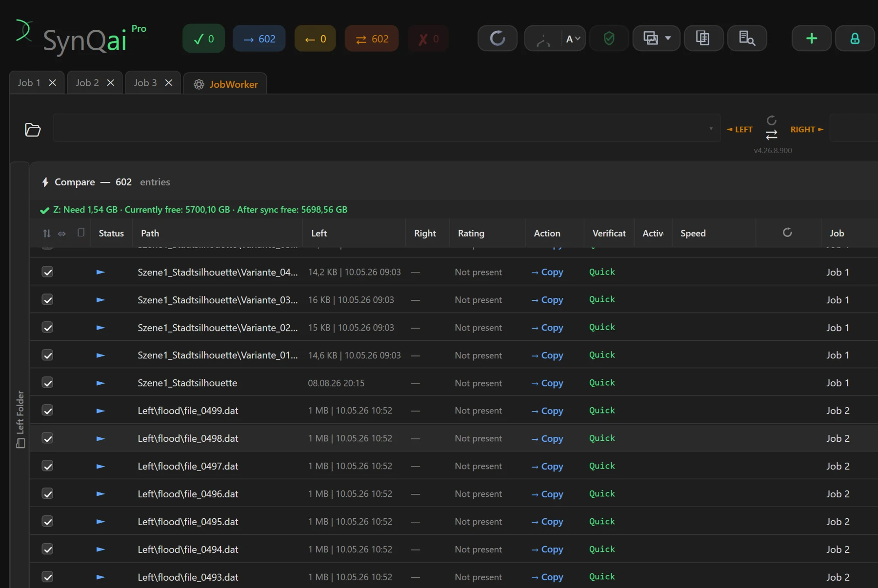Click the small reload icon above swap arrows
Viewport: 878px width, 588px height.
771,120
